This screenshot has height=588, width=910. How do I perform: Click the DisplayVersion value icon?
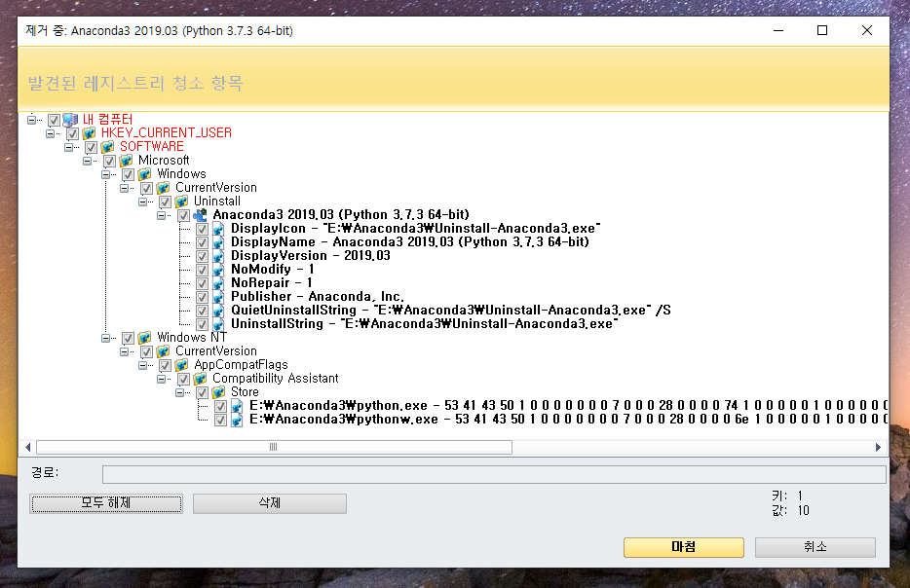click(219, 256)
